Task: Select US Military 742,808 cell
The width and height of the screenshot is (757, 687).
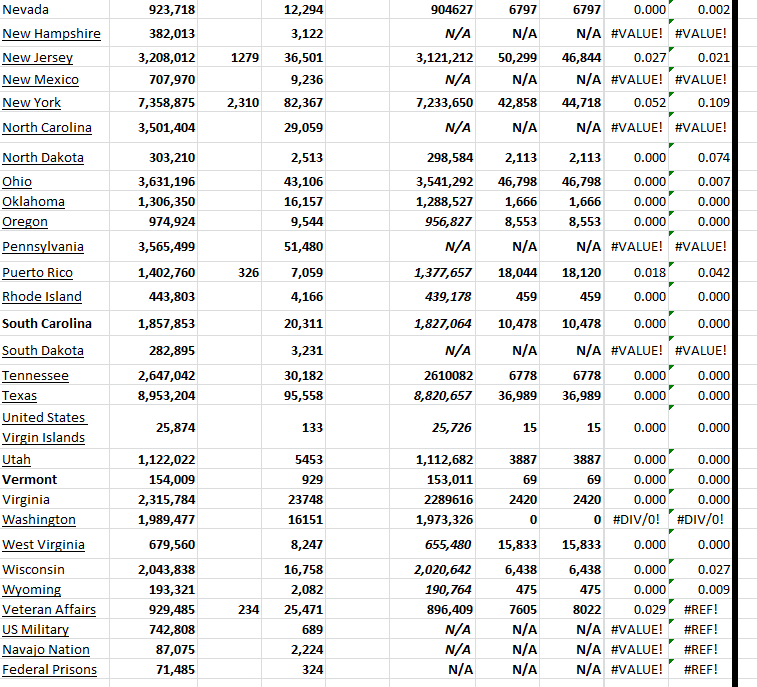Action: 154,630
